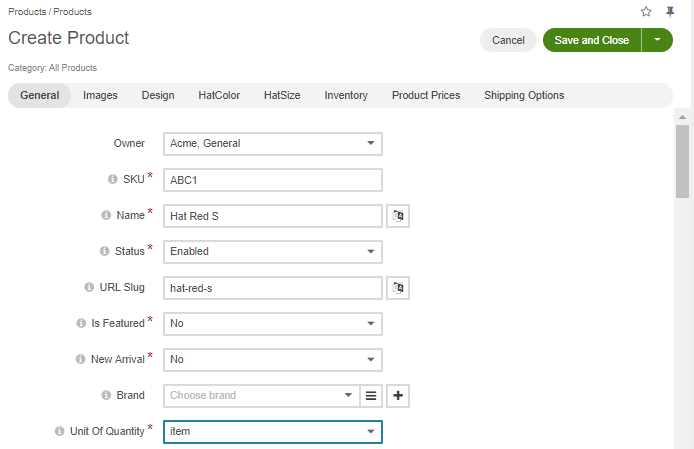Click the SKU input field

pos(273,180)
